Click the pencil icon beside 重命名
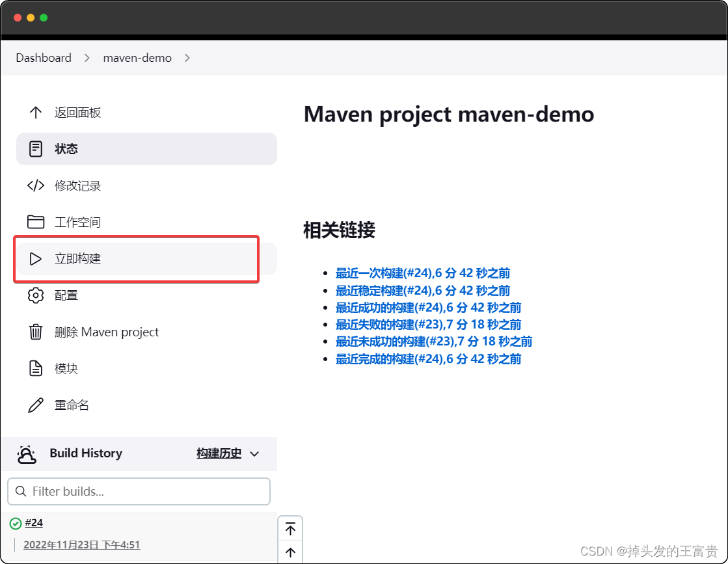 pyautogui.click(x=36, y=405)
